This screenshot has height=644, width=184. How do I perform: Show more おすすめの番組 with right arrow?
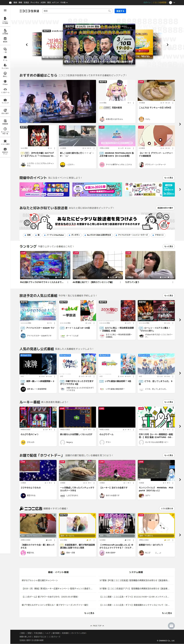180,124
